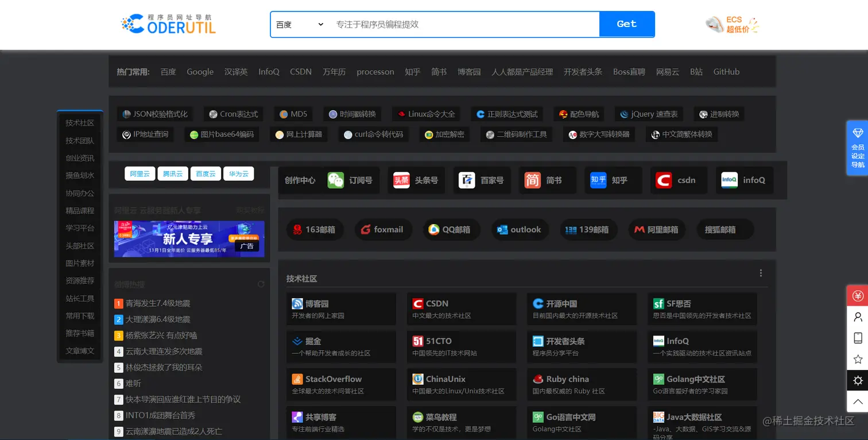Select 技术社区 in the left sidebar
This screenshot has height=440, width=868.
pos(80,123)
